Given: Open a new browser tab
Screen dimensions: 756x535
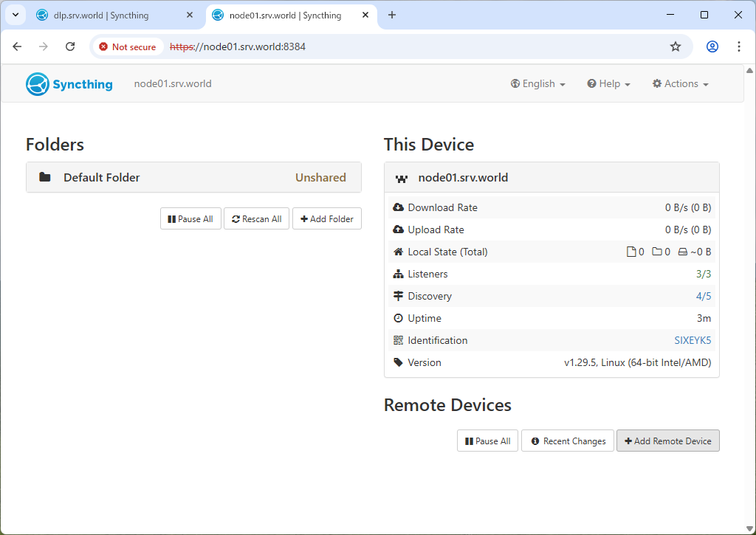Looking at the screenshot, I should click(392, 15).
